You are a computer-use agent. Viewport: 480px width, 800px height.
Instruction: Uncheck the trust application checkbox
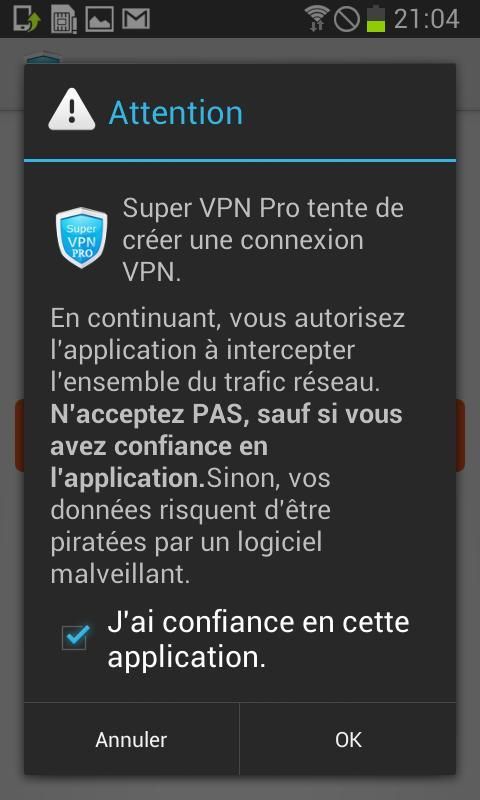[x=74, y=638]
